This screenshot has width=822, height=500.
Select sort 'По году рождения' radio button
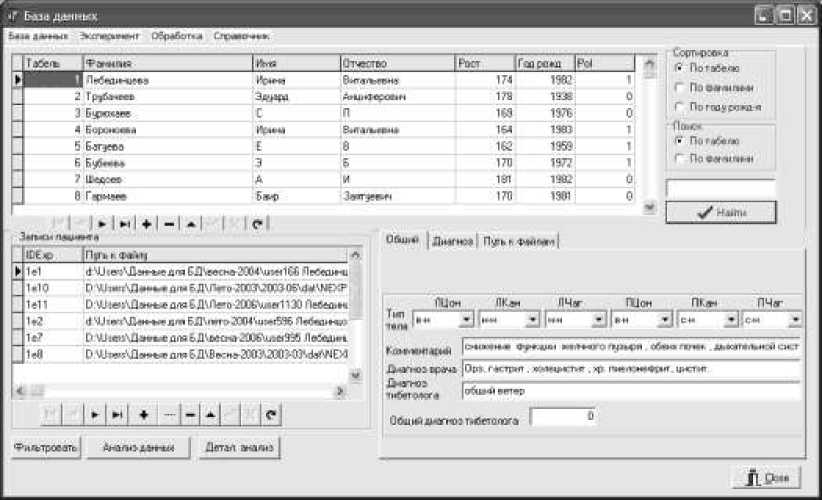[682, 106]
